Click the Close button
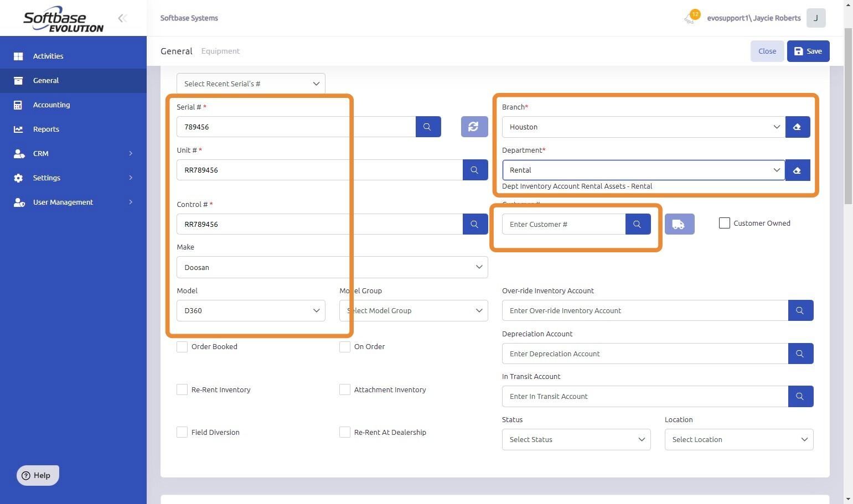The width and height of the screenshot is (853, 504). (x=767, y=51)
